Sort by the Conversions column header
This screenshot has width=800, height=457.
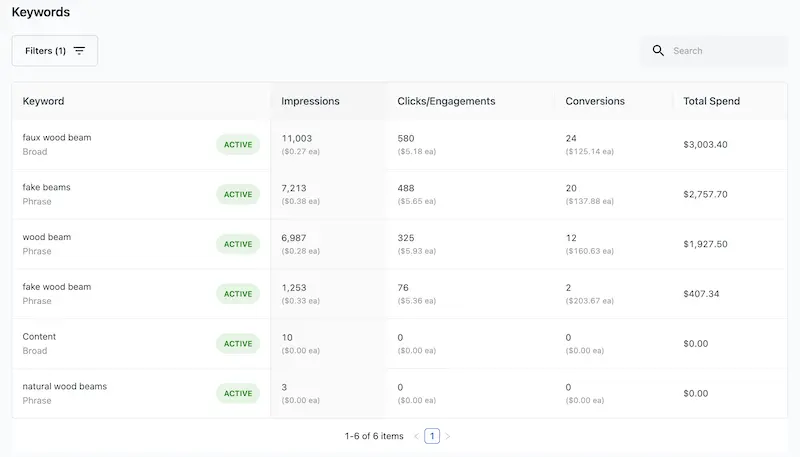click(595, 101)
